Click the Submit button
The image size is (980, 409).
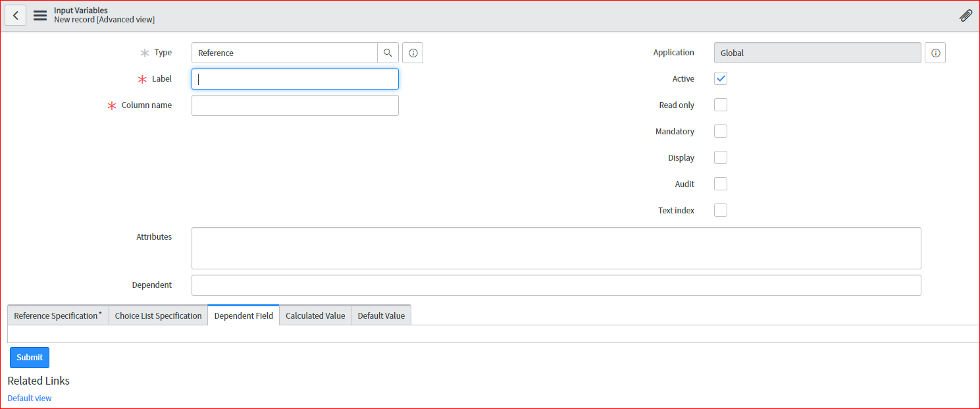30,357
